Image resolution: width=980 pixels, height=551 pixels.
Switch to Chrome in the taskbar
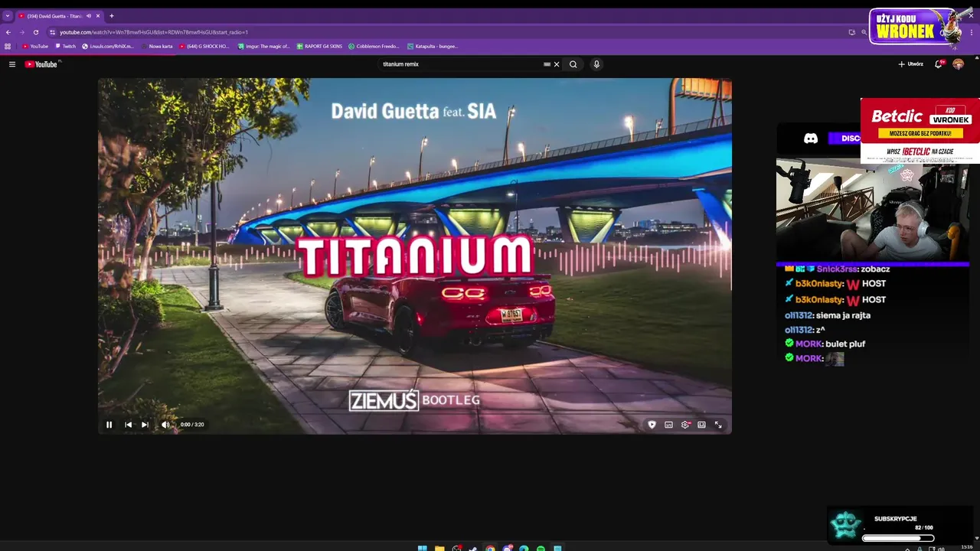(x=490, y=548)
